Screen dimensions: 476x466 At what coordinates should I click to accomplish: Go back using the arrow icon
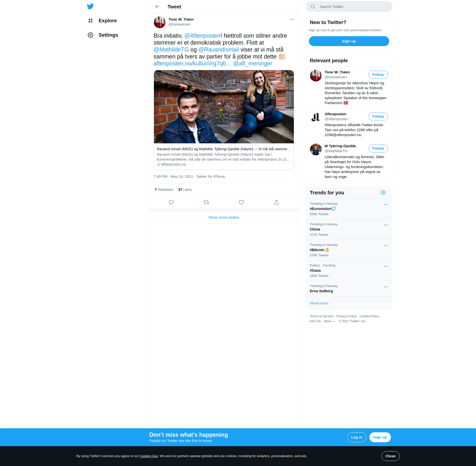pos(157,7)
